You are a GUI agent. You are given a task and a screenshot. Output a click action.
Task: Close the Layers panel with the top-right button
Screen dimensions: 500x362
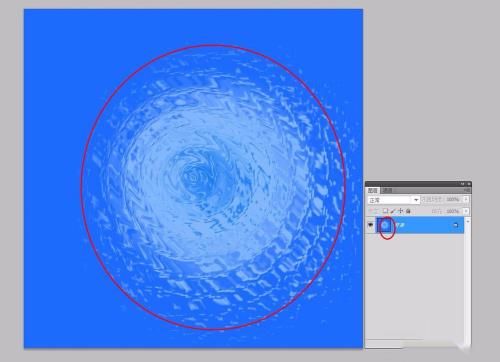[x=469, y=184]
